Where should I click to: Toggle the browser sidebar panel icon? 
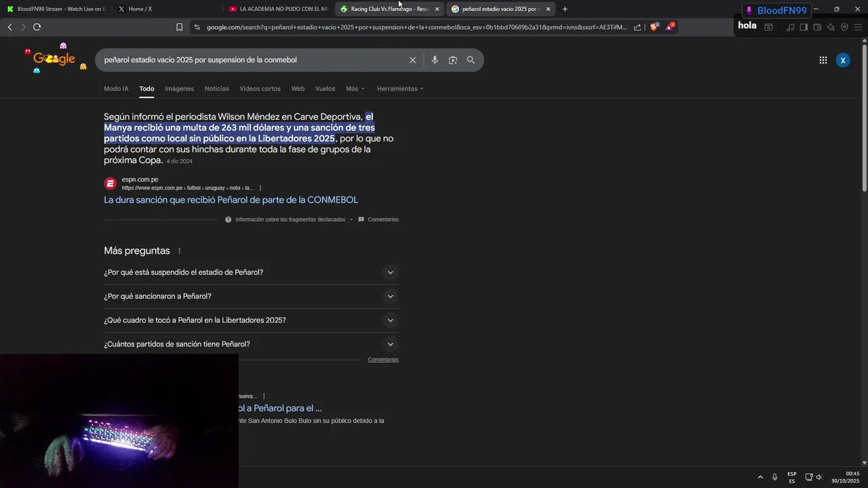(804, 27)
